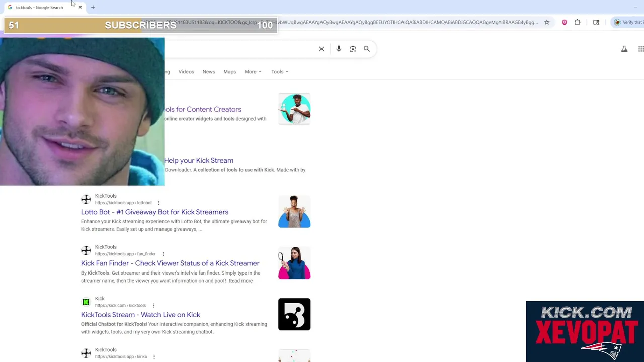Viewport: 644px width, 362px height.
Task: Click URL text 'https://kick.com › kicktools'
Action: (120, 305)
